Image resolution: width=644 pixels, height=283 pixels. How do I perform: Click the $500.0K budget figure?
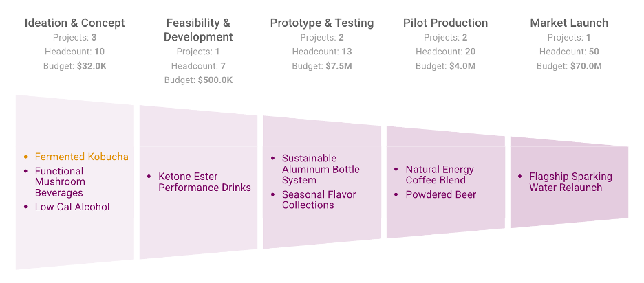tap(215, 80)
